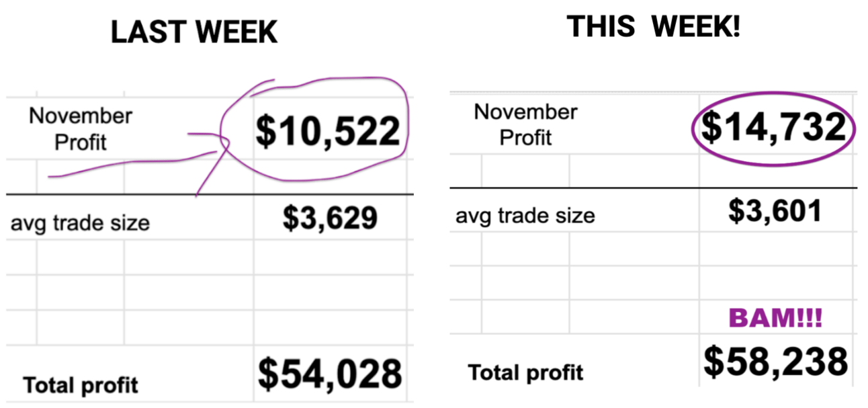The height and width of the screenshot is (408, 868).
Task: Click right table's November Profit label
Action: click(x=525, y=124)
